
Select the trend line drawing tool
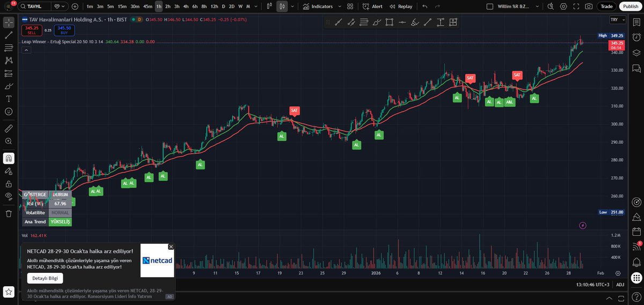(9, 35)
